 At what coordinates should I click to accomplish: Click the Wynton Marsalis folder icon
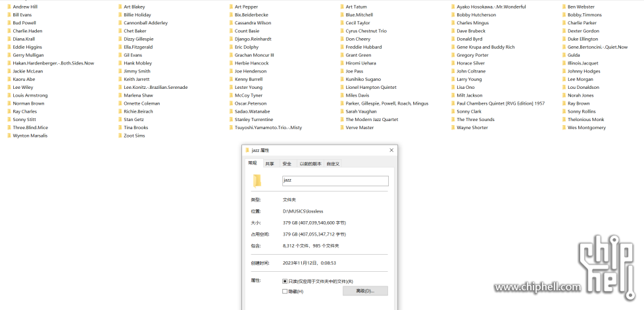pyautogui.click(x=9, y=136)
